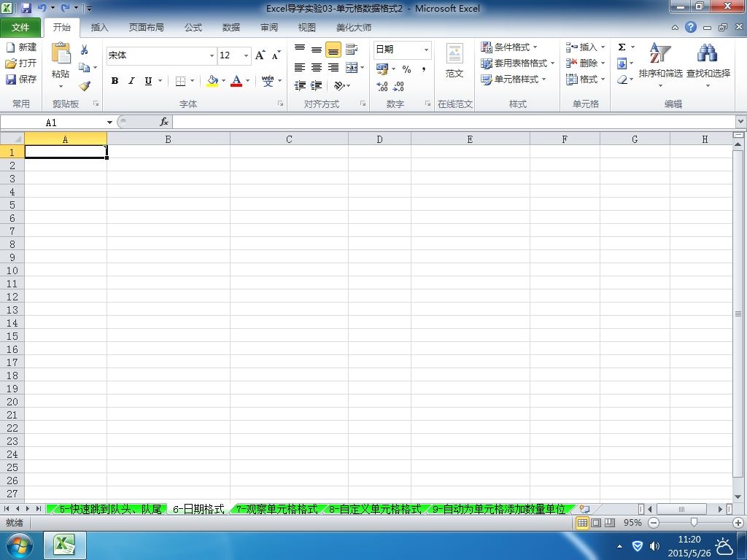This screenshot has height=560, width=747.
Task: Open font size dropdown 12
Action: (x=246, y=55)
